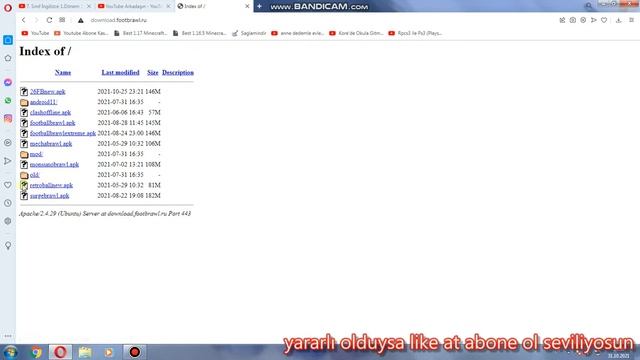Open the 'Best 1.17 Minecraft' bookmark
640x360 pixels.
[x=140, y=33]
